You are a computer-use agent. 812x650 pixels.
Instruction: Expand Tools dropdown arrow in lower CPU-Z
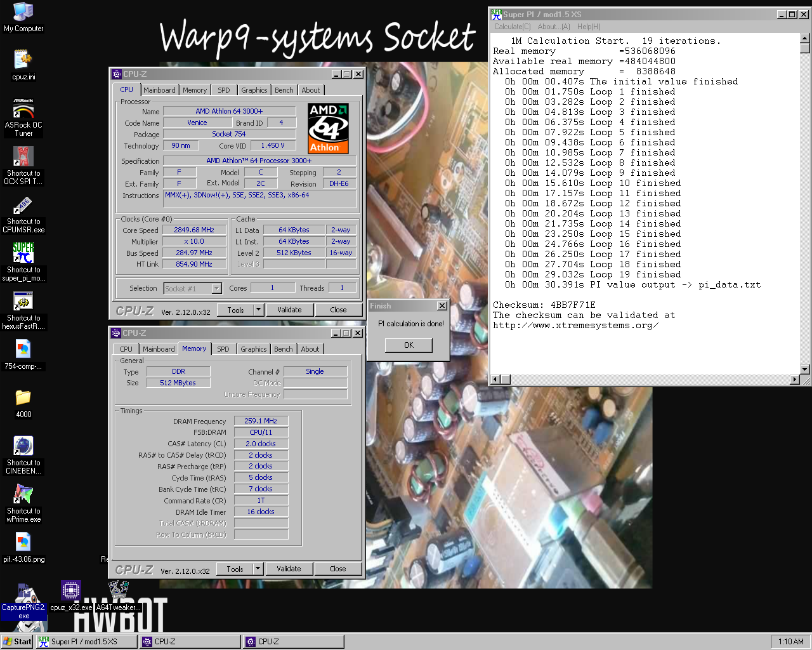[x=258, y=569]
